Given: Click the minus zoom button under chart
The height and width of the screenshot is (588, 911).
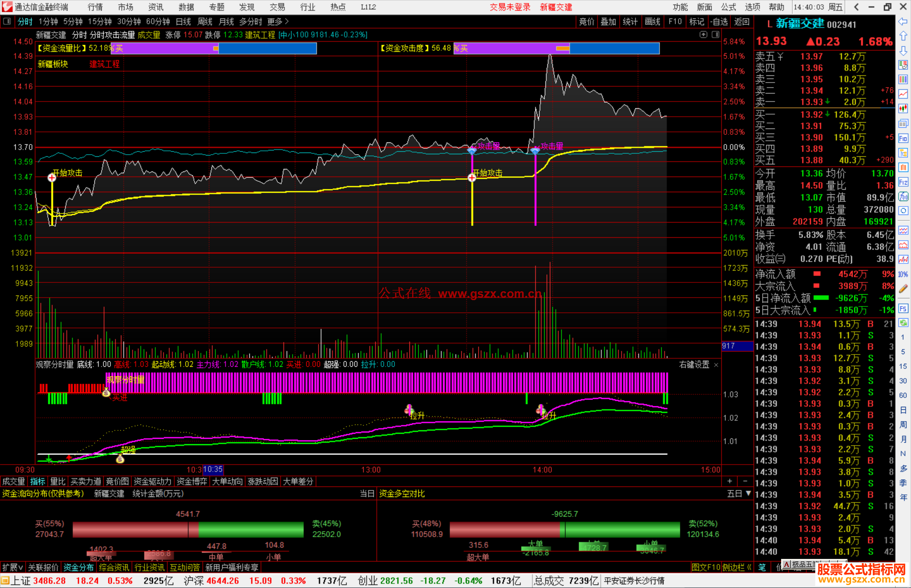Looking at the screenshot, I should 745,481.
